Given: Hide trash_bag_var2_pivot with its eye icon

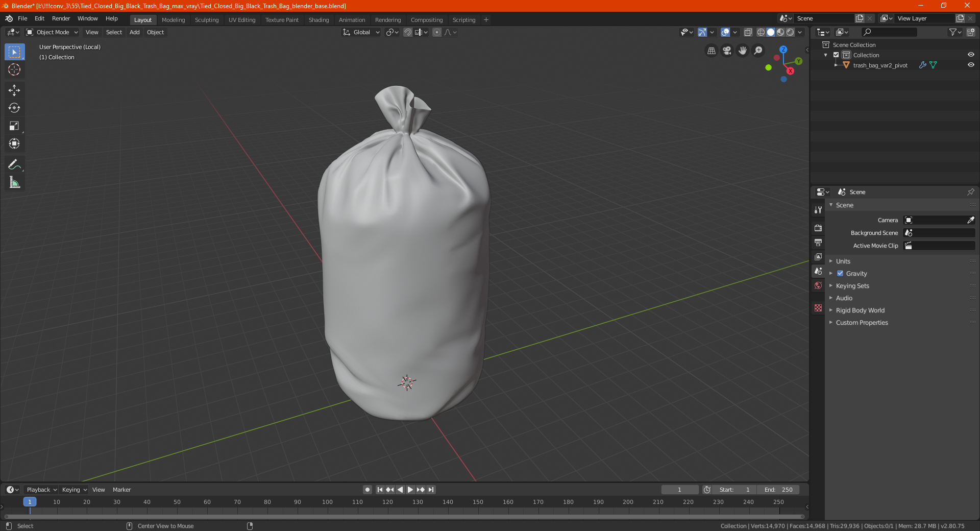Looking at the screenshot, I should click(x=971, y=65).
